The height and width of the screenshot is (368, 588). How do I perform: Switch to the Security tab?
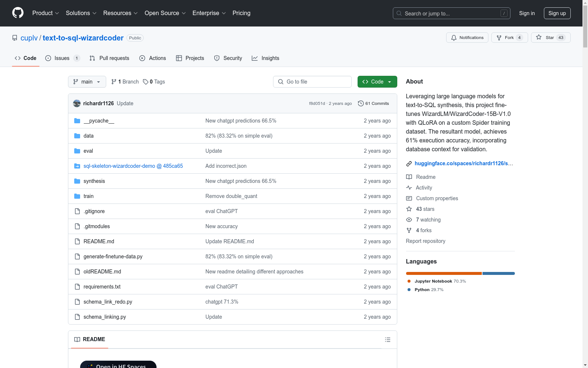tap(228, 58)
